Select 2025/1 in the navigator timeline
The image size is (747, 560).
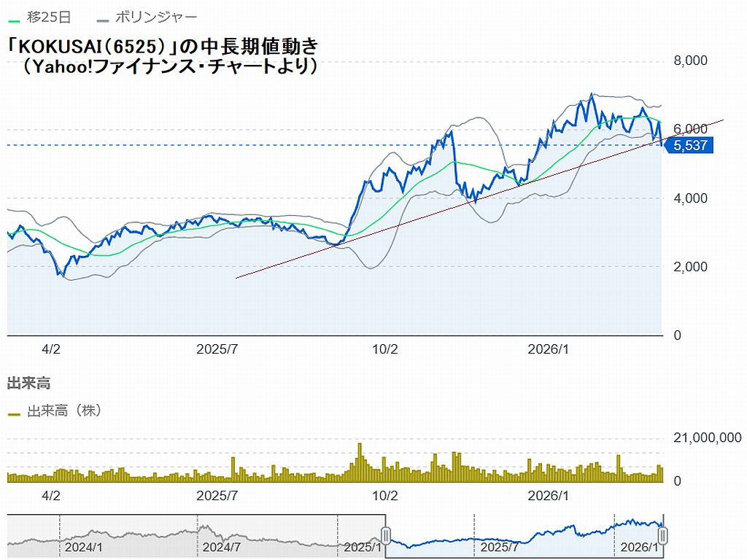(360, 547)
